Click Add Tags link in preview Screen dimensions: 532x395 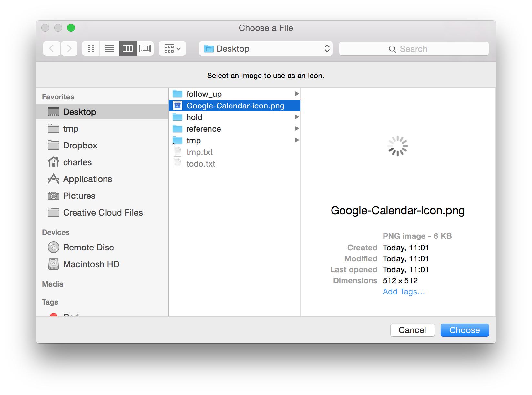tap(404, 292)
